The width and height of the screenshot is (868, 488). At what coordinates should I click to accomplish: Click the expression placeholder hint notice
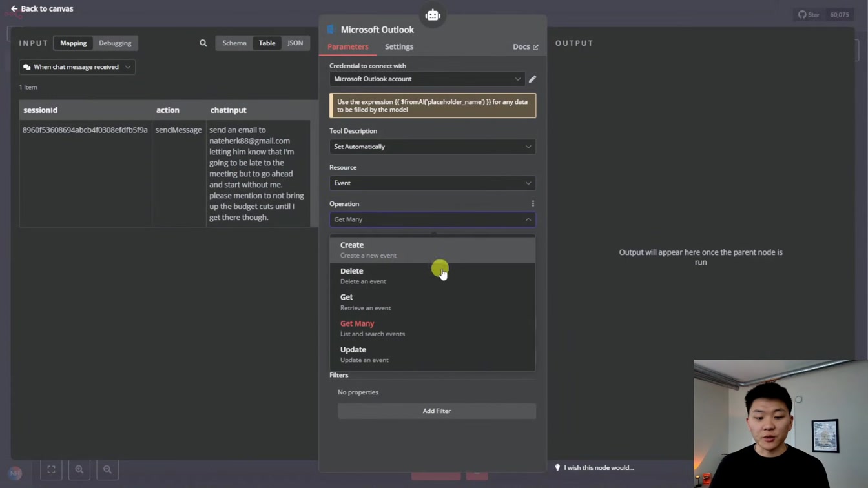(x=433, y=106)
